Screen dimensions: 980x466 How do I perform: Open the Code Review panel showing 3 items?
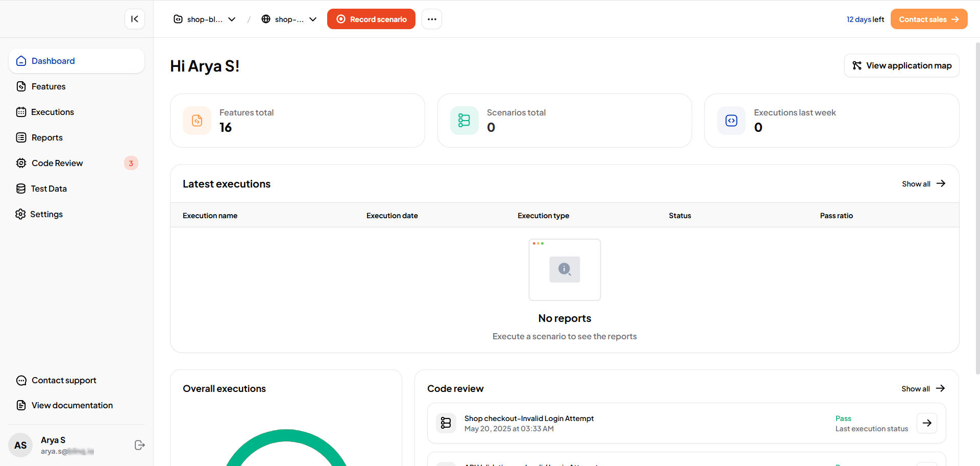click(57, 162)
